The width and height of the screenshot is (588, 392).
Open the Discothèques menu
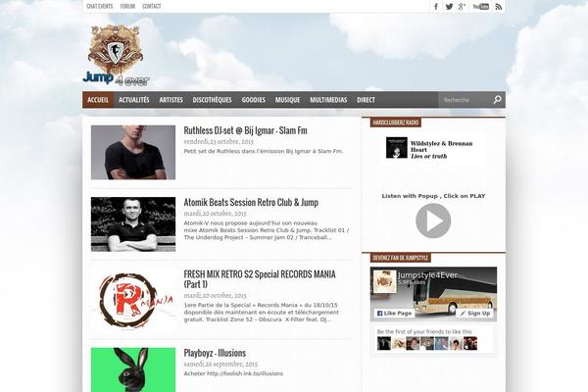[213, 100]
